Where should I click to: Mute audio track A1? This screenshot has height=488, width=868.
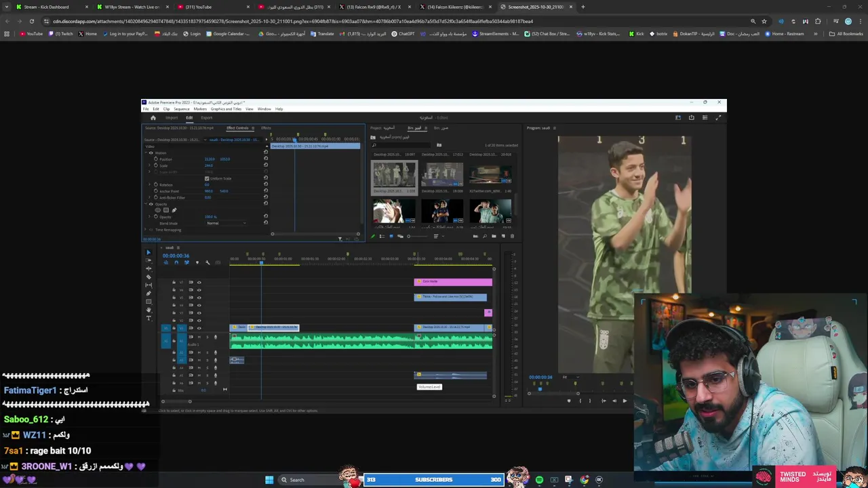(199, 337)
